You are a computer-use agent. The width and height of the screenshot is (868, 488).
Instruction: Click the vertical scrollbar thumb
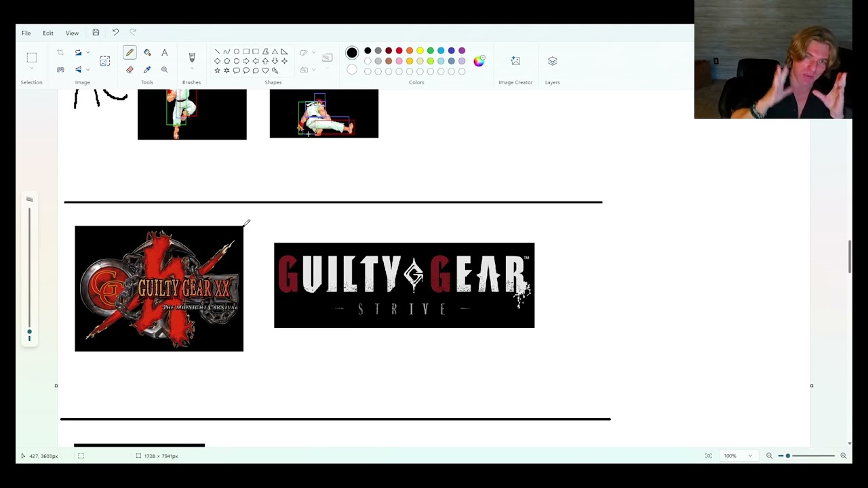pyautogui.click(x=850, y=257)
